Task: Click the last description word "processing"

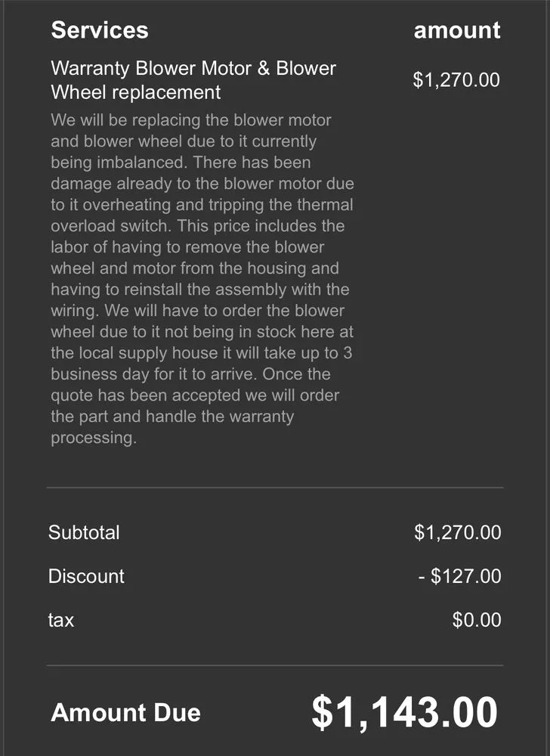Action: point(93,438)
